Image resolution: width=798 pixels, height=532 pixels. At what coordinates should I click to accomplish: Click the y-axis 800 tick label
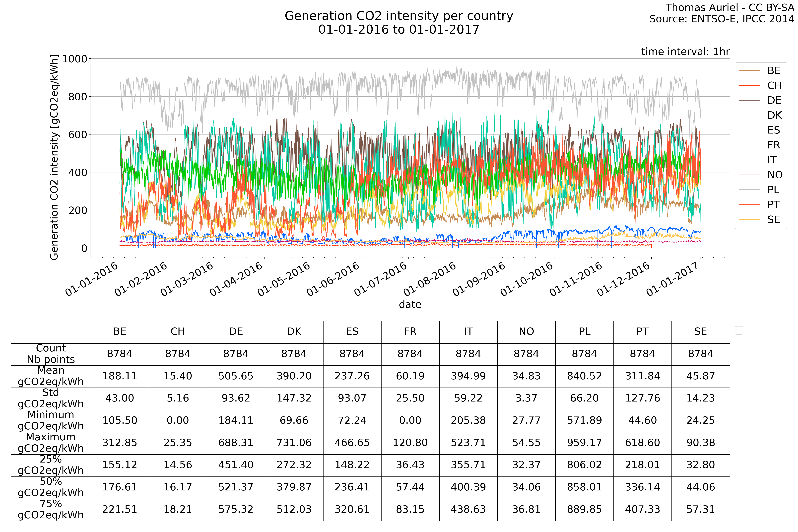click(78, 97)
